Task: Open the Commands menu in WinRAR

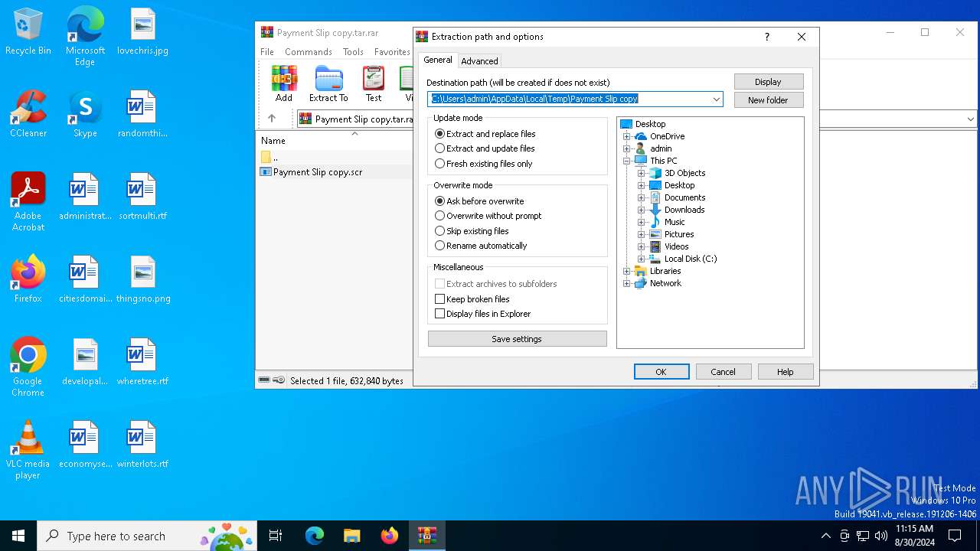Action: pos(309,52)
